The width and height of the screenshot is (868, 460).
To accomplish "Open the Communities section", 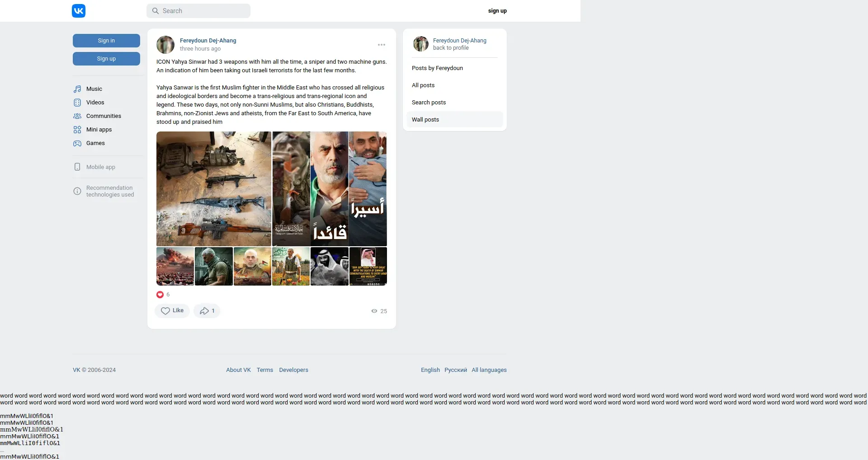I will pyautogui.click(x=104, y=116).
